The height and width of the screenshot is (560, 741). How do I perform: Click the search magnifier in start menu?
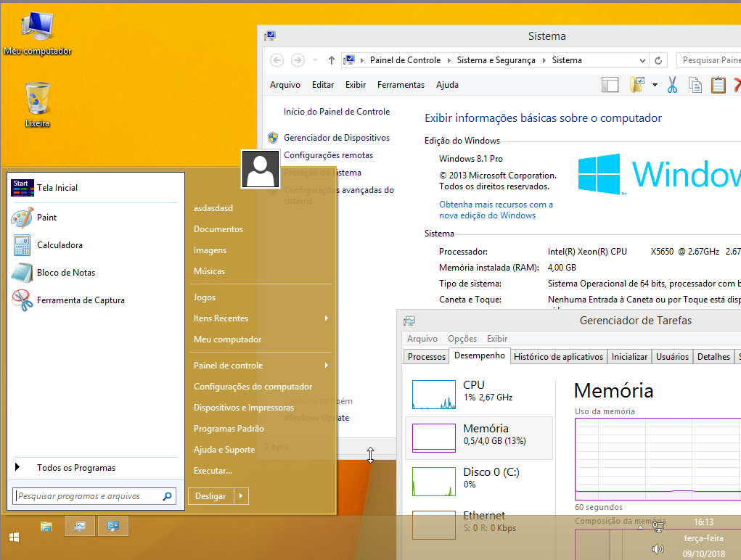(x=168, y=496)
